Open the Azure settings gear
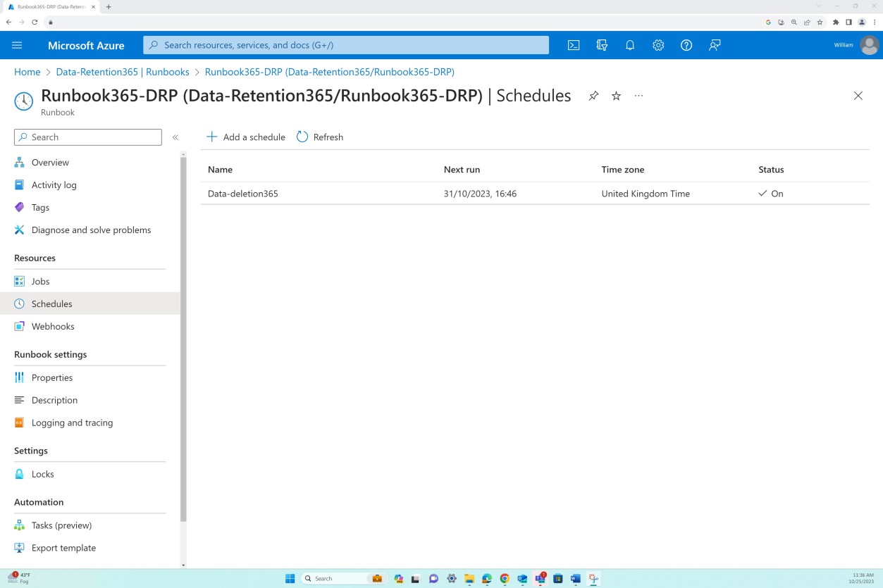 pos(657,44)
